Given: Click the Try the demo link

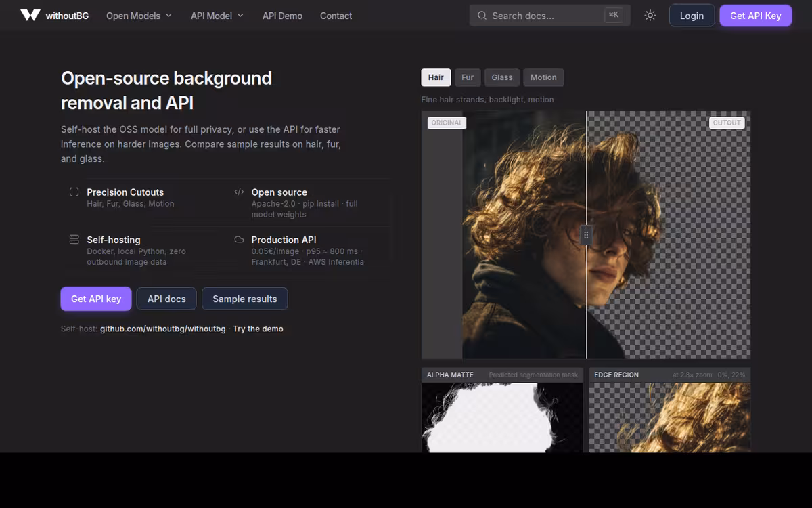Looking at the screenshot, I should coord(258,329).
